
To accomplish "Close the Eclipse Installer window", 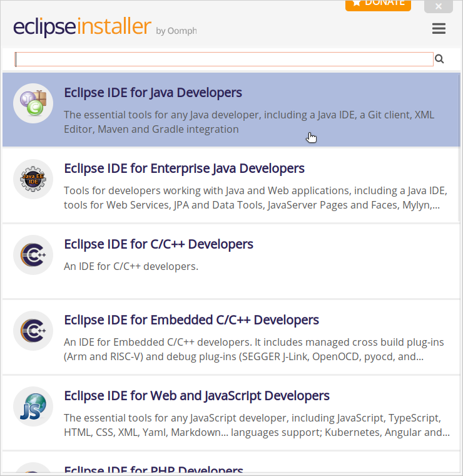I will click(438, 6).
